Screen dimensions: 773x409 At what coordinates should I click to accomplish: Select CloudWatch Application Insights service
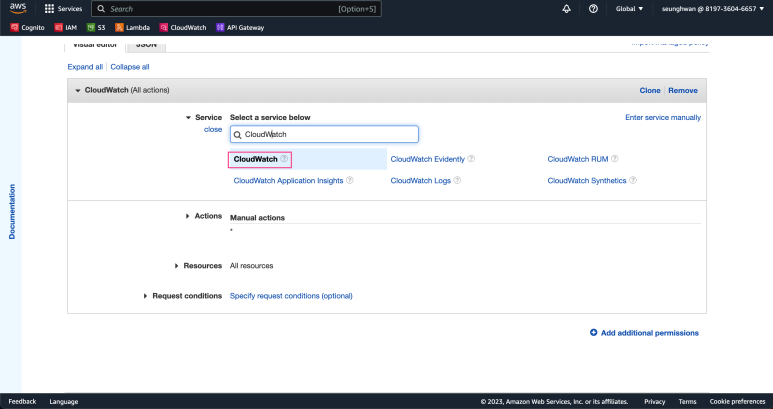click(x=288, y=181)
